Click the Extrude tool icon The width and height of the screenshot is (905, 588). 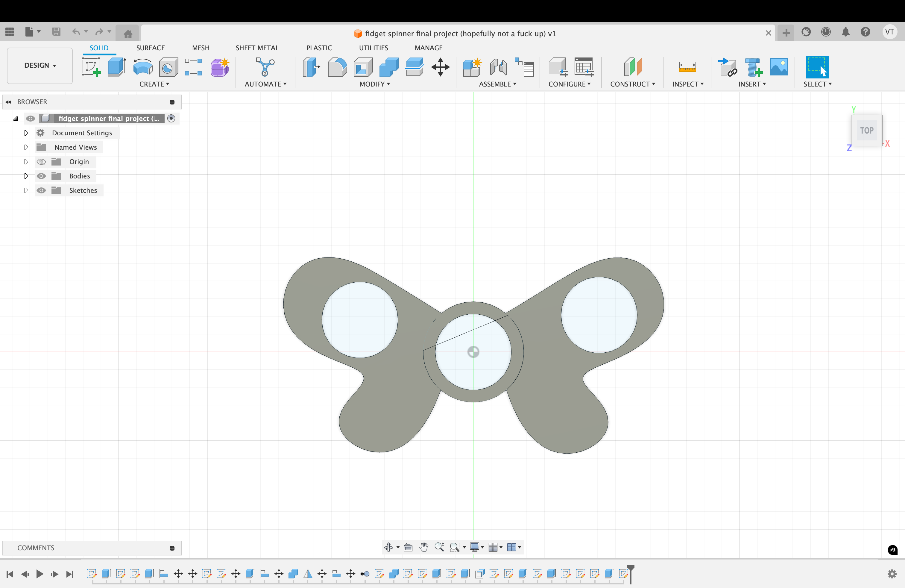117,67
